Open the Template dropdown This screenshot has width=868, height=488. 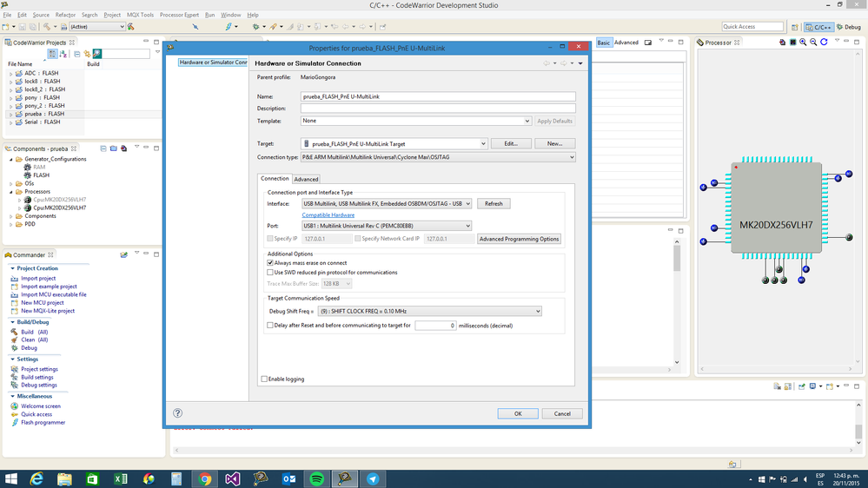[527, 121]
